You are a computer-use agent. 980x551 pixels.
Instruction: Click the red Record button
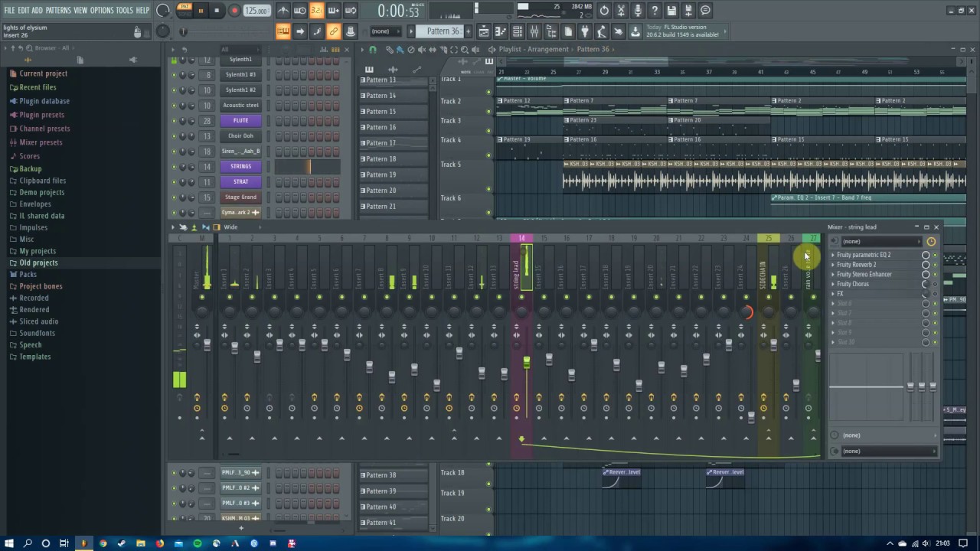[235, 11]
